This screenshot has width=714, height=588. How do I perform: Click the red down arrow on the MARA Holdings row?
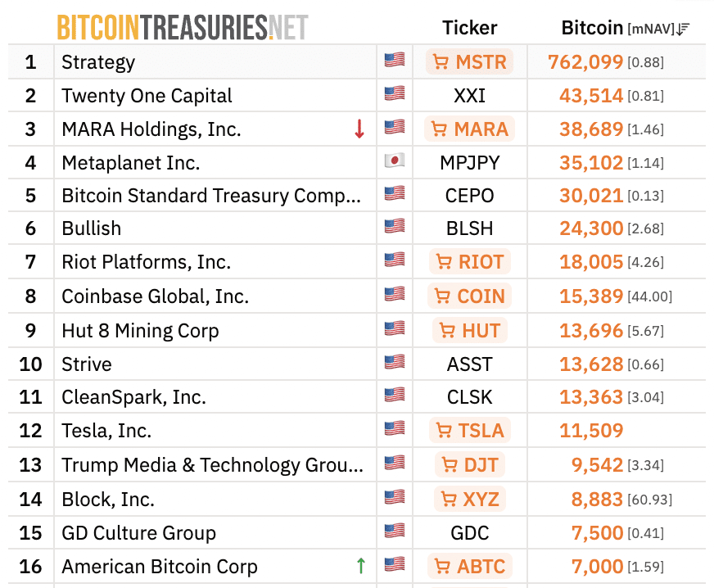pos(359,129)
